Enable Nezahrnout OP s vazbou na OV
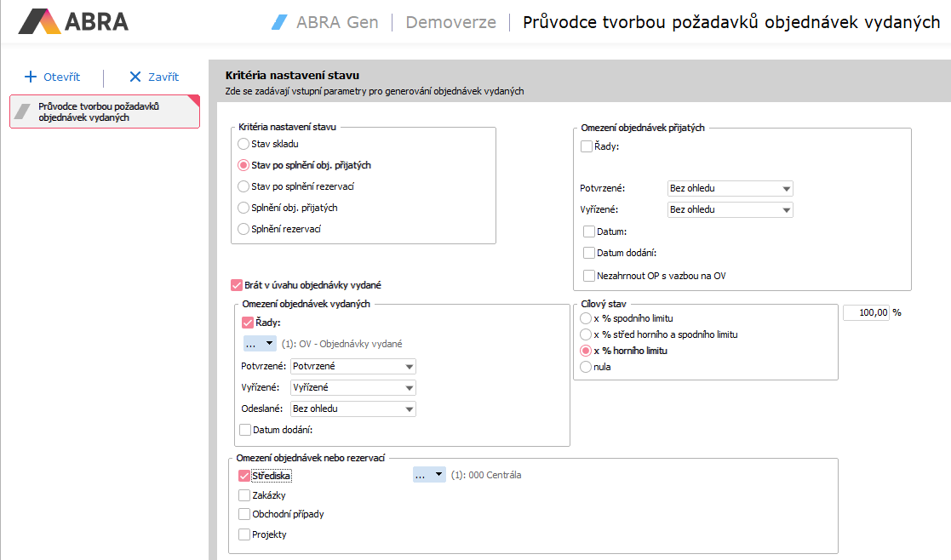Image resolution: width=951 pixels, height=560 pixels. 589,276
